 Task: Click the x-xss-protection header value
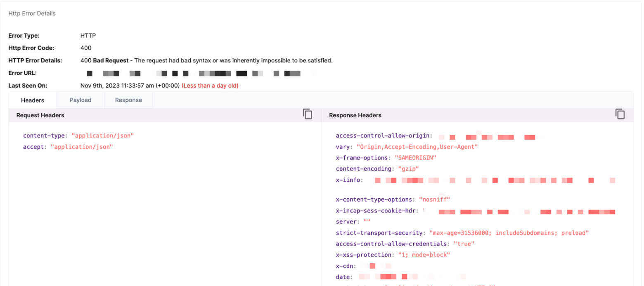tap(424, 255)
